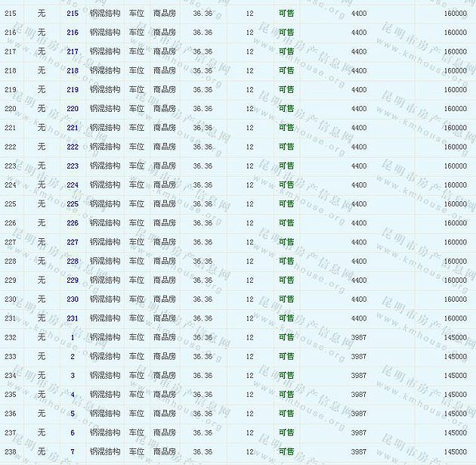
Task: Open the blue unit link 231
Action: pos(73,318)
